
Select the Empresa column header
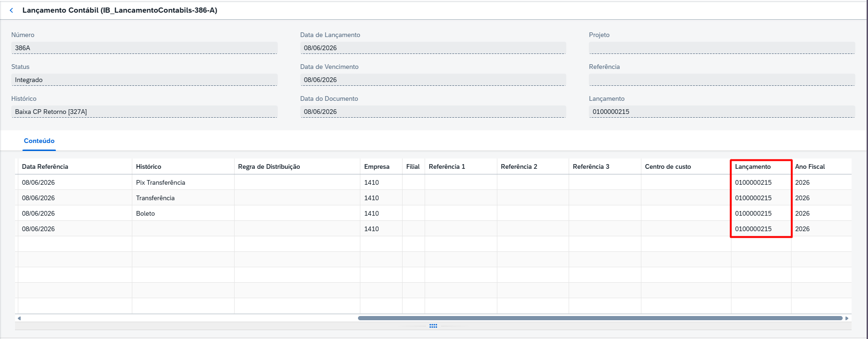381,166
